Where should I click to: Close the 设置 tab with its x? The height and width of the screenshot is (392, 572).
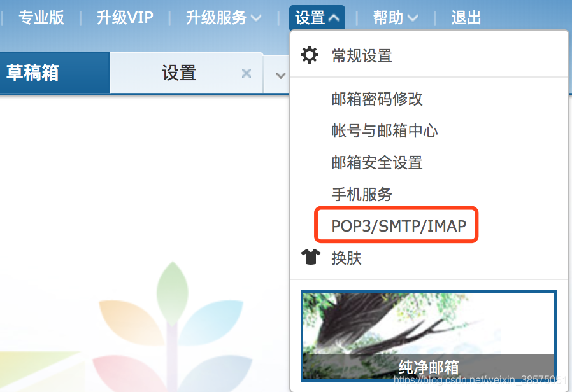pos(247,73)
